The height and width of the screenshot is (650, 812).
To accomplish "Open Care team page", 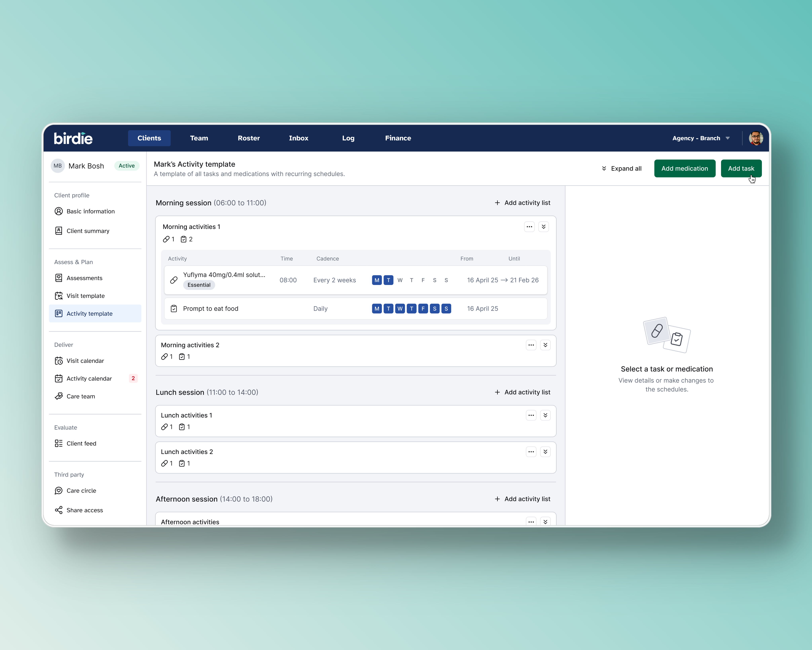I will tap(81, 396).
